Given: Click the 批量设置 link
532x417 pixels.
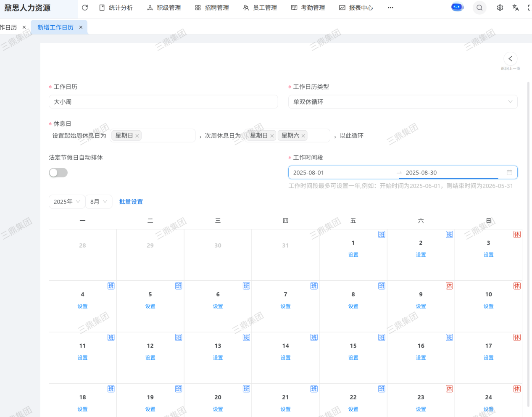Looking at the screenshot, I should (x=131, y=202).
